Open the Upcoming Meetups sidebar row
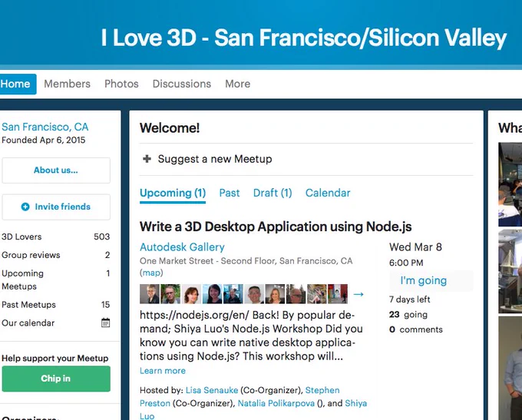Screen dimensions: 522x420 55,279
